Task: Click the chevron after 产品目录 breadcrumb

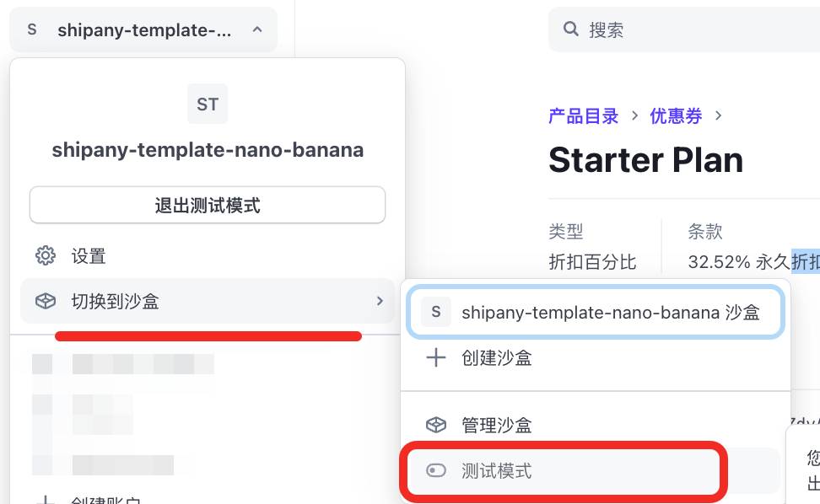Action: pos(634,116)
